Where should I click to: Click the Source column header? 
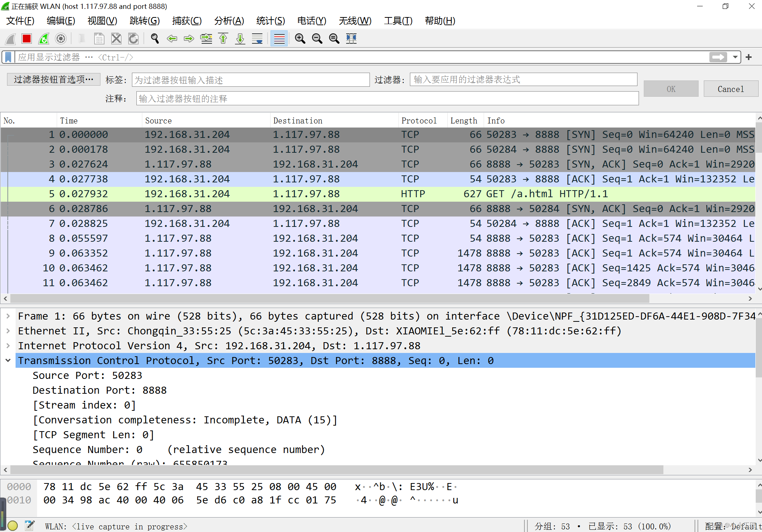point(206,120)
